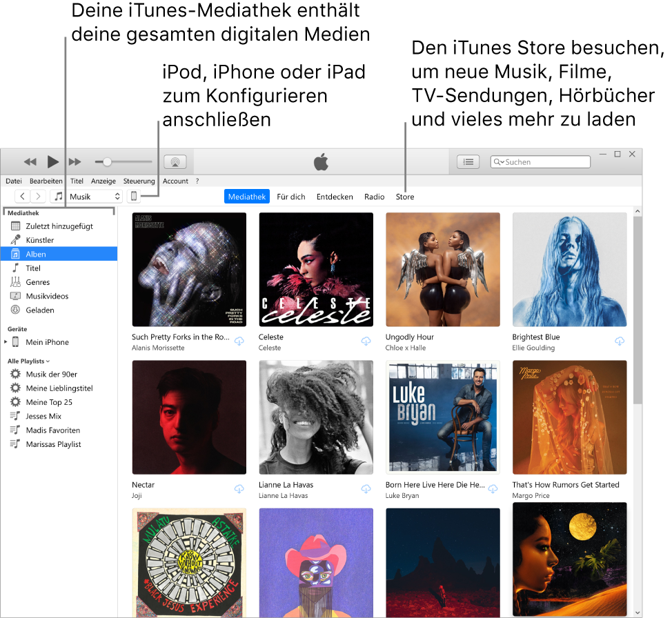Screen dimensions: 672x618
Task: Open the Born Here Live Here album cover
Action: click(x=443, y=417)
